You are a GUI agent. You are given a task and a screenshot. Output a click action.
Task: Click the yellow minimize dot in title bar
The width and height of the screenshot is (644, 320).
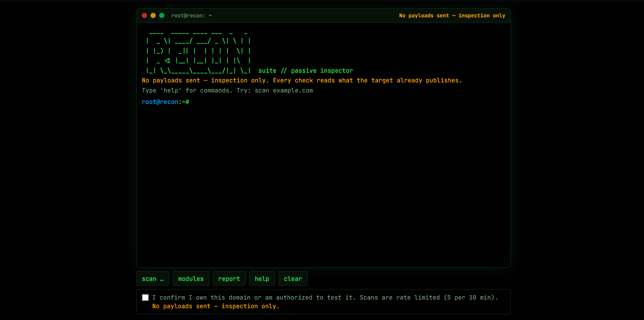coord(153,16)
